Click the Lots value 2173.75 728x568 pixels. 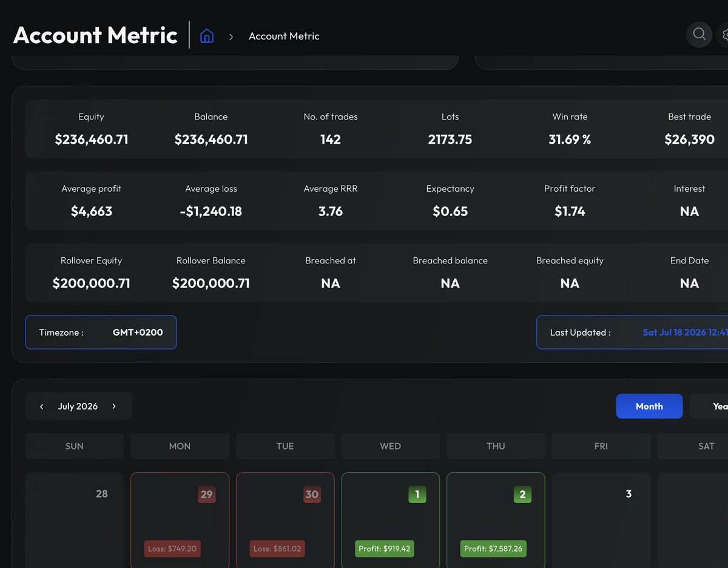point(450,140)
